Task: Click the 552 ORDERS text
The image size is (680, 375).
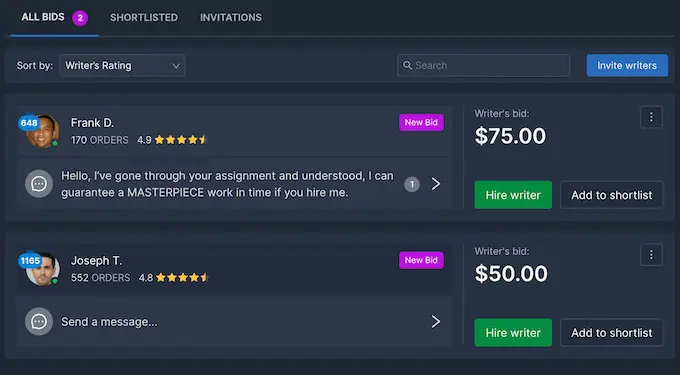Action: tap(100, 277)
